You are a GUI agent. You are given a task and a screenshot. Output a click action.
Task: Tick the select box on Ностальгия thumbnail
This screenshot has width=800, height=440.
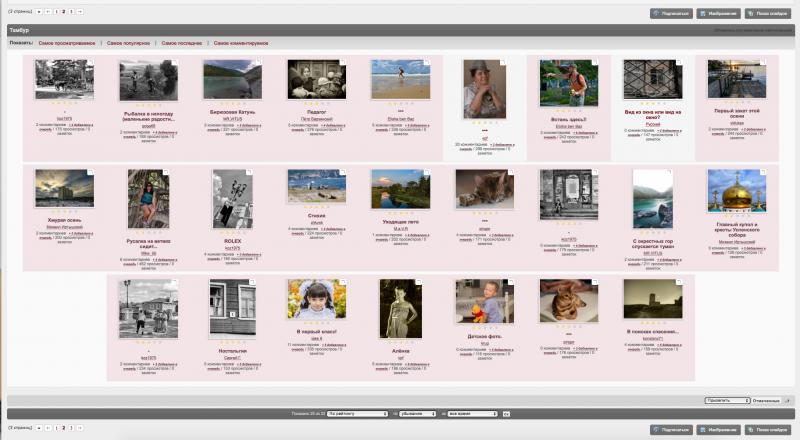(x=252, y=282)
